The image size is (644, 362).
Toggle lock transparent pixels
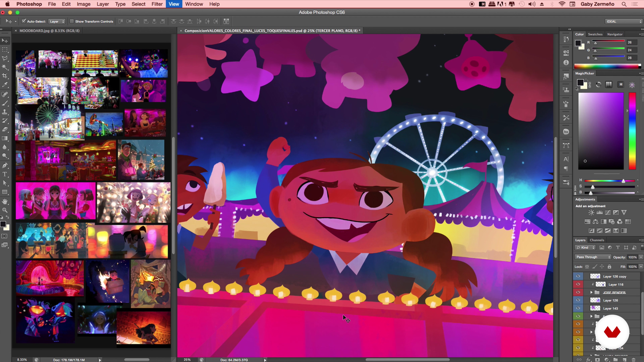[587, 267]
